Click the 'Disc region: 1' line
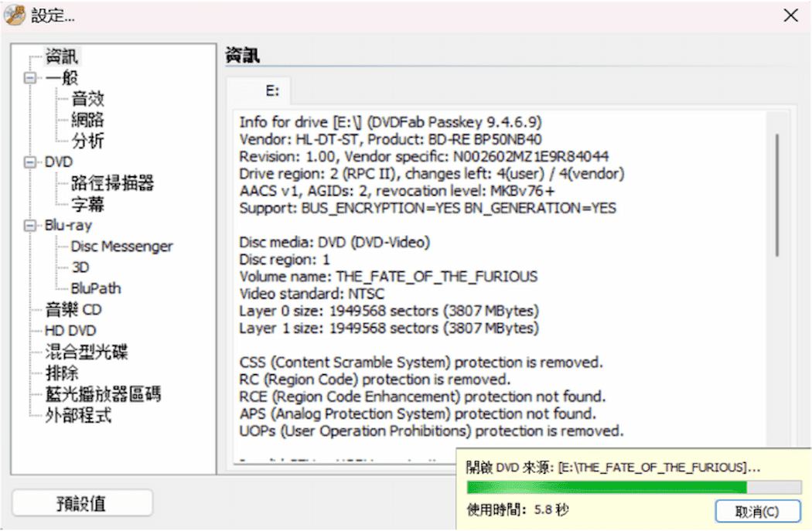Screen dimensions: 812x531 (285, 259)
